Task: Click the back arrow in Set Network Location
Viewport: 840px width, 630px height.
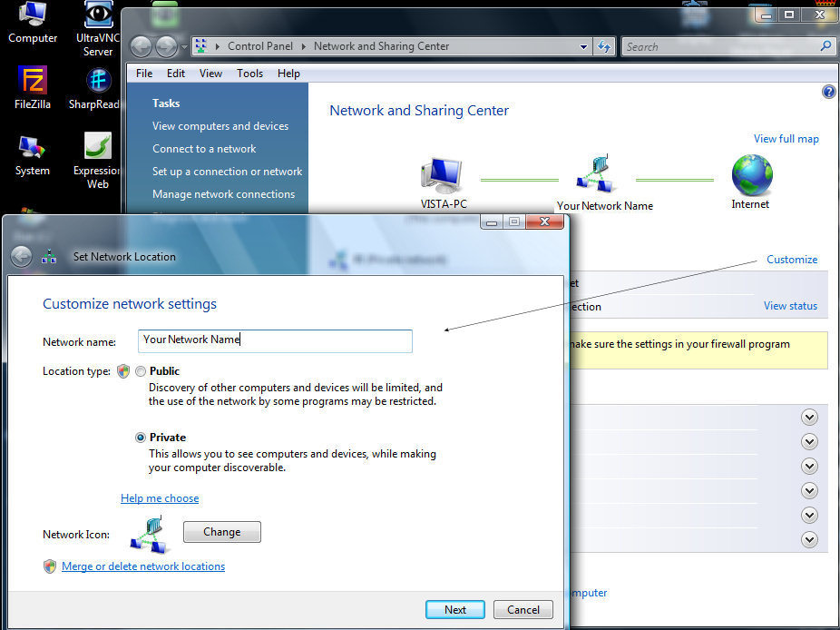Action: (22, 257)
